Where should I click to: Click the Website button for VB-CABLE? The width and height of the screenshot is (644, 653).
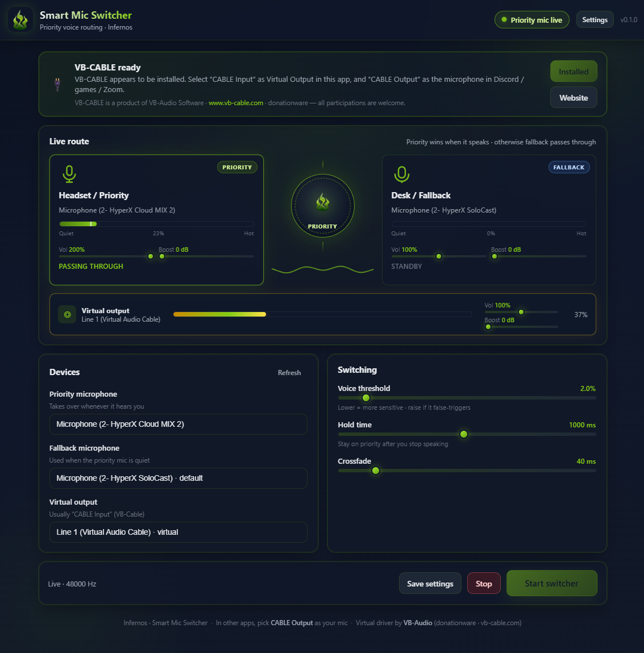click(x=573, y=97)
